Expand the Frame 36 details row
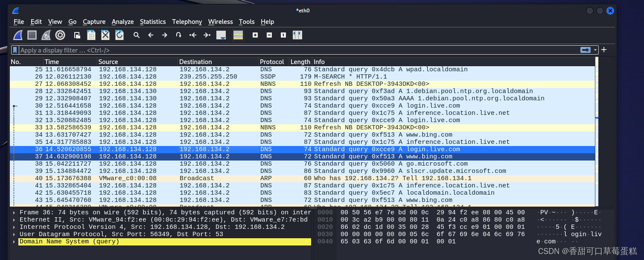644x260 pixels. 15,213
